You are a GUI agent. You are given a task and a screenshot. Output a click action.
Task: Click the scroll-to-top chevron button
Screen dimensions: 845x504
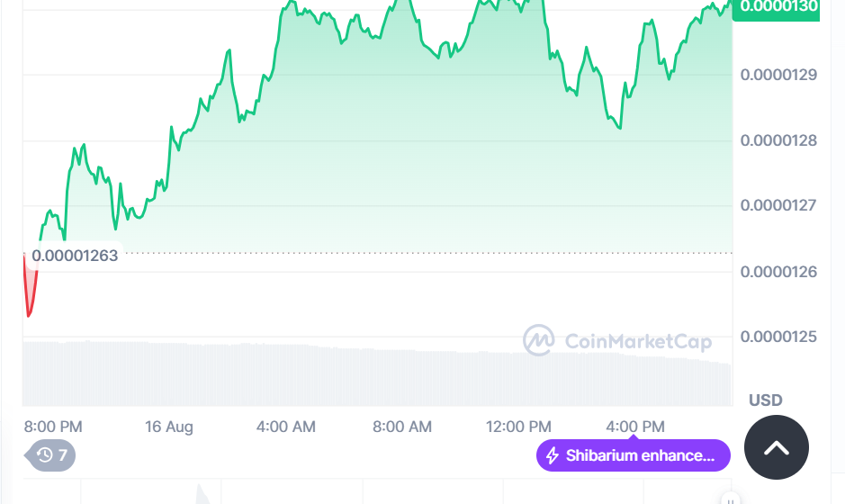pos(776,447)
